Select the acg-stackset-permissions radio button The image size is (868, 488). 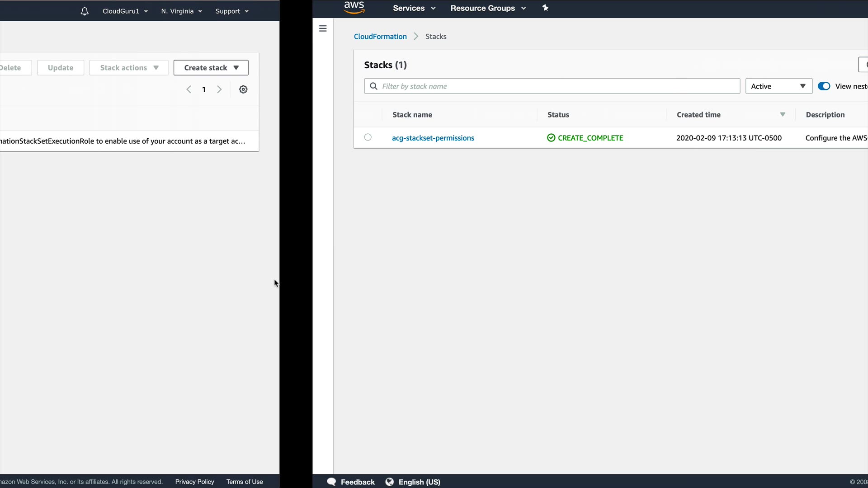[368, 137]
